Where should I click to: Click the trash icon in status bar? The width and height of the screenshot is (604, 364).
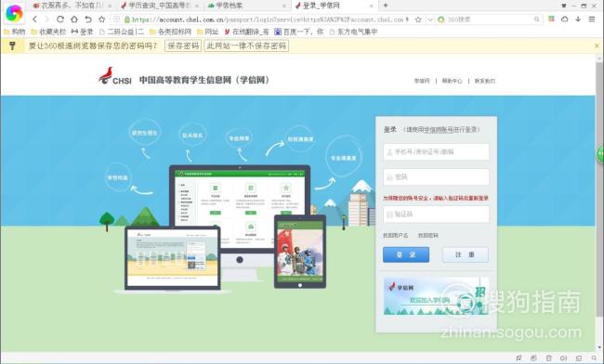548,358
